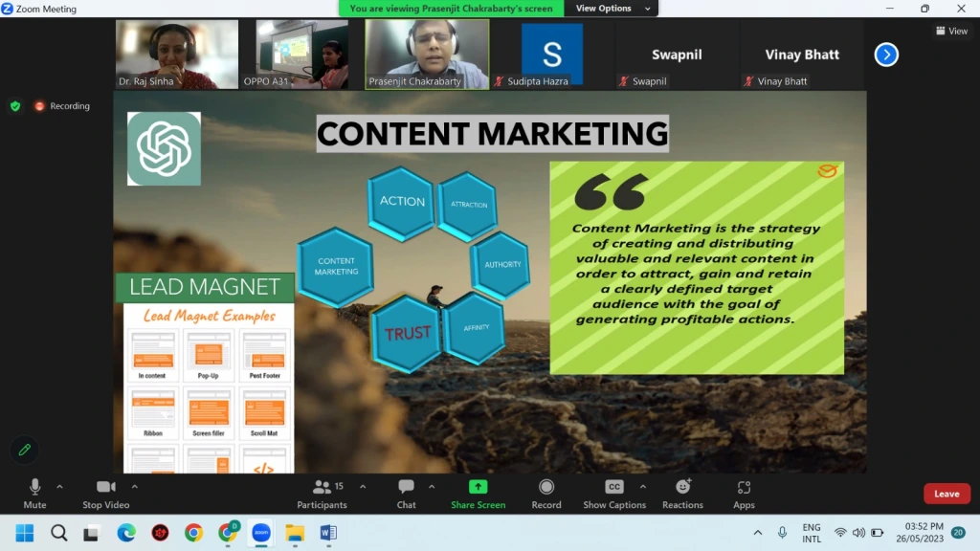Click the green encryption shield icon

15,106
